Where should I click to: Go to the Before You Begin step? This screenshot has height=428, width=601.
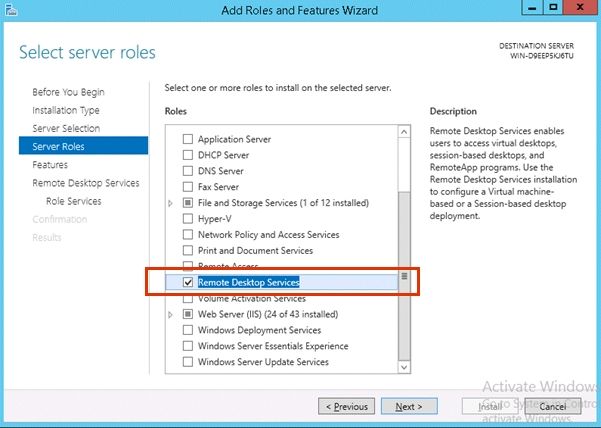[68, 92]
